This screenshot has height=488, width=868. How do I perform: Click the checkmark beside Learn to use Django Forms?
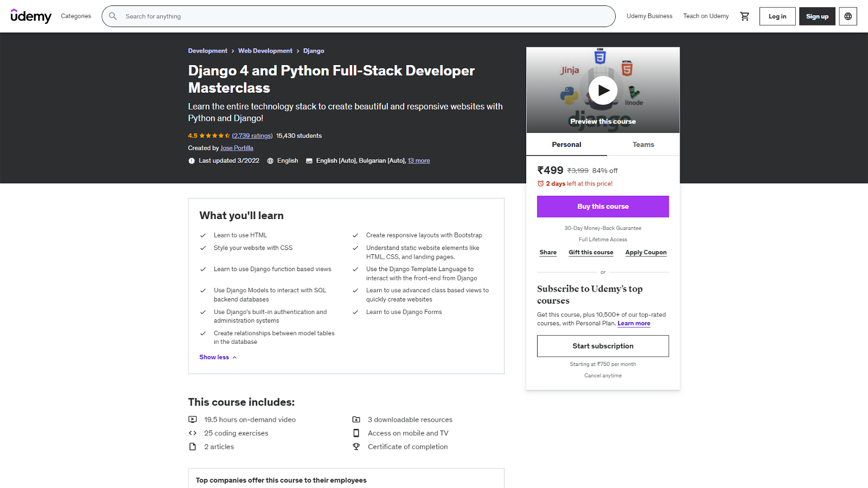(x=355, y=312)
